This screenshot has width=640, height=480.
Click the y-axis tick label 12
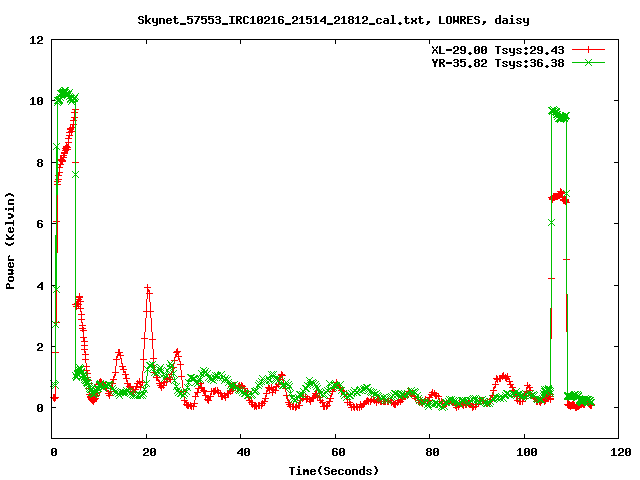tap(36, 40)
